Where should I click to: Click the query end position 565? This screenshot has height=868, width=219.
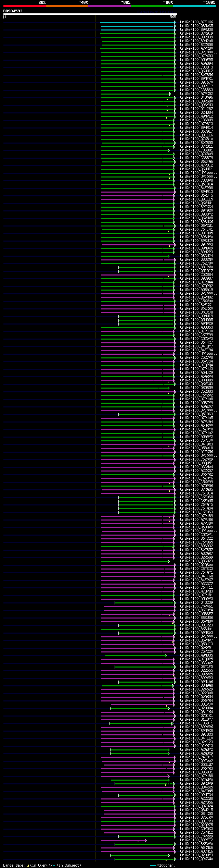tap(173, 17)
